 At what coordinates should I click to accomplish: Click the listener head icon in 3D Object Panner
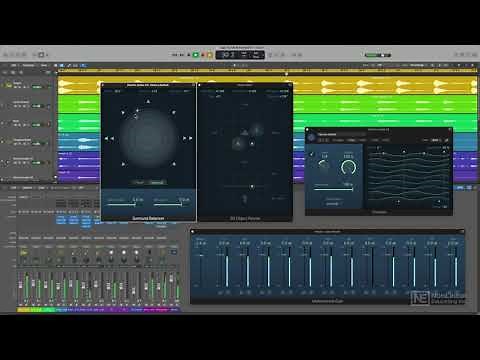click(x=244, y=200)
